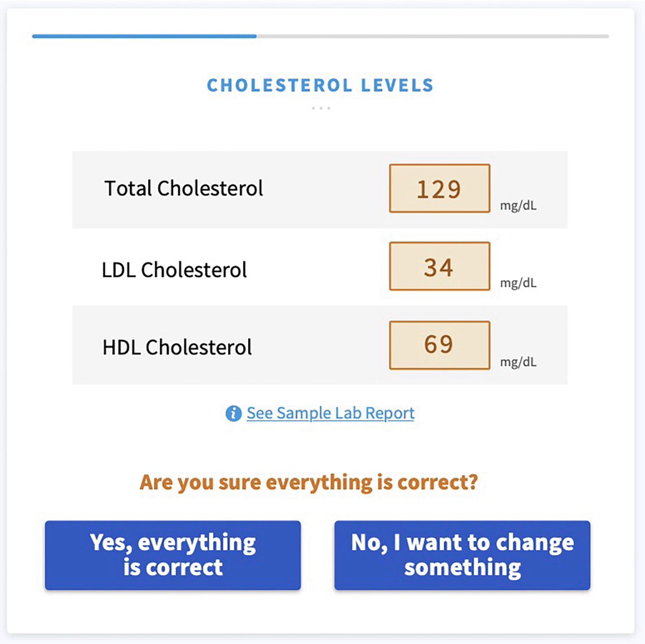Click the mg/dL unit beside Total Cholesterol
The image size is (645, 644).
pos(518,206)
